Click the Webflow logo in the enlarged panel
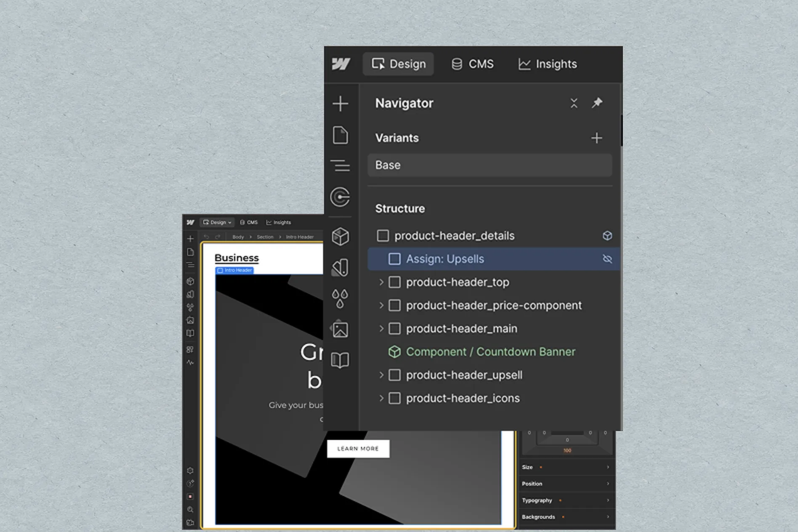 [340, 64]
